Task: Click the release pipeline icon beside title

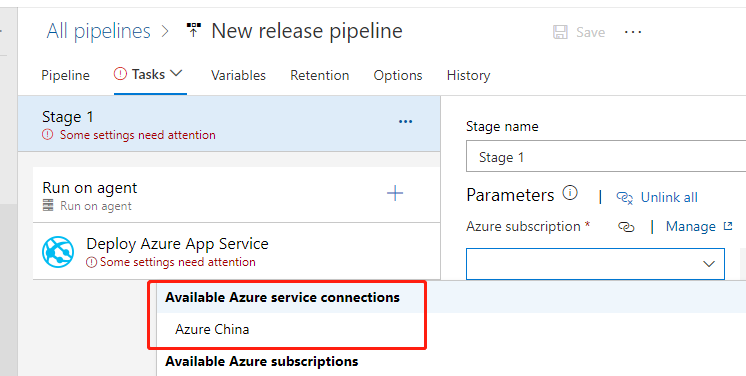Action: click(x=193, y=31)
